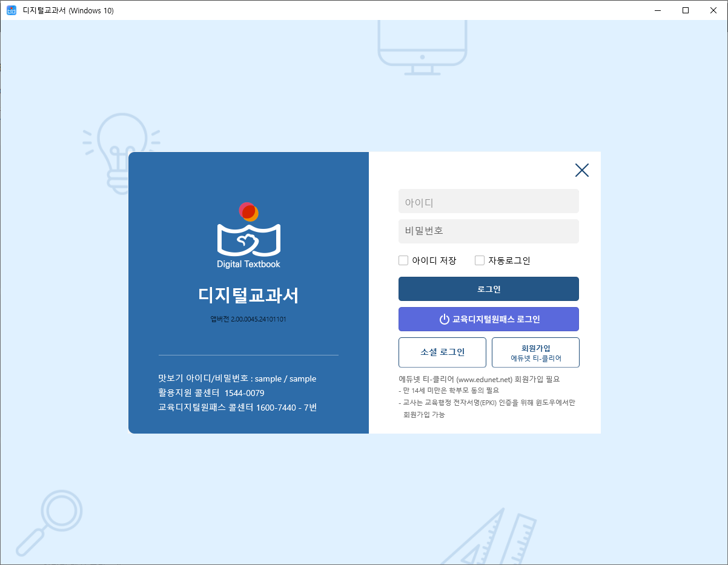Image resolution: width=728 pixels, height=565 pixels.
Task: Click the 교육디지털원패스 콜센터 1600-7440 text
Action: [237, 408]
